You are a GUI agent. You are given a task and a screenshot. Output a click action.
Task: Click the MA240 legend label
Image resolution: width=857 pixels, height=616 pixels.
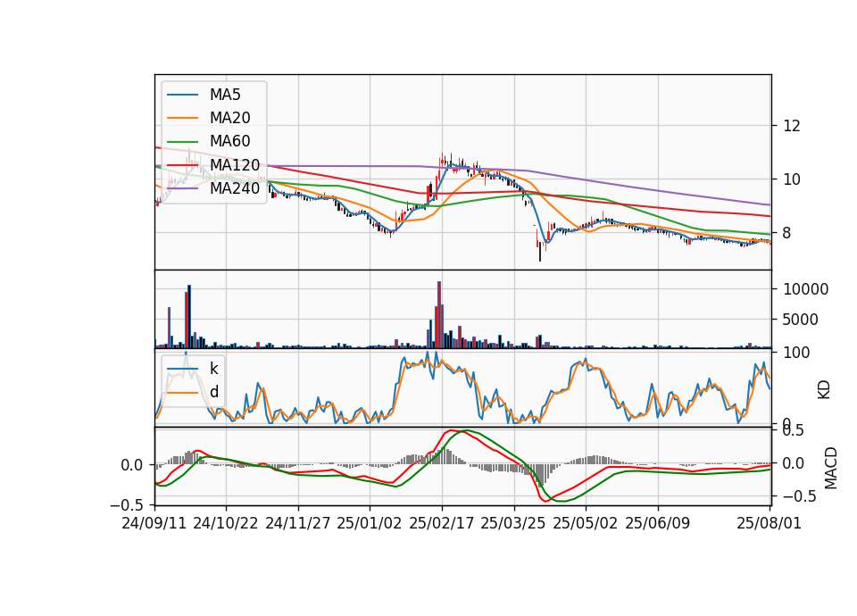click(x=235, y=188)
